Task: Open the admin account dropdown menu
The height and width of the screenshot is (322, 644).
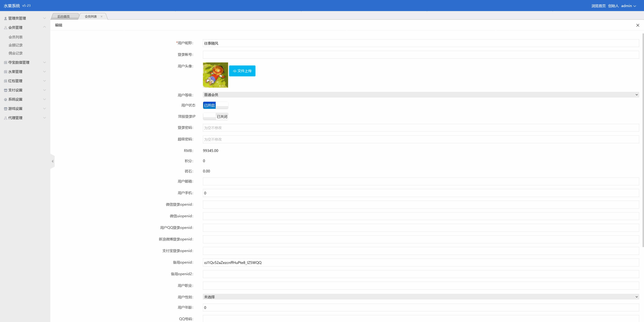Action: pos(628,6)
